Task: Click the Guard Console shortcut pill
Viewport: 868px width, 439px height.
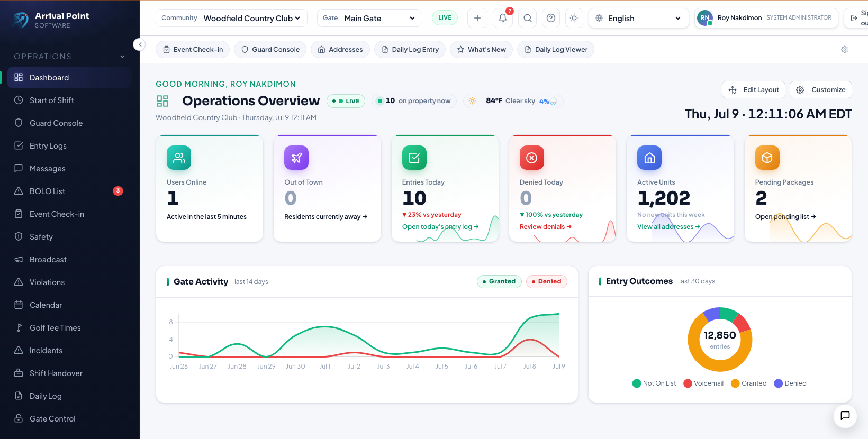Action: coord(270,50)
